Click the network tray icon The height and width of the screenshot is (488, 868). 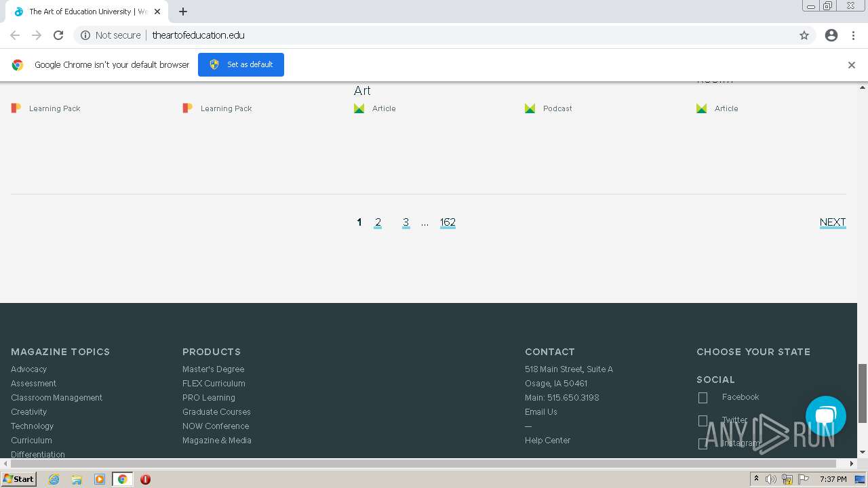tap(787, 479)
